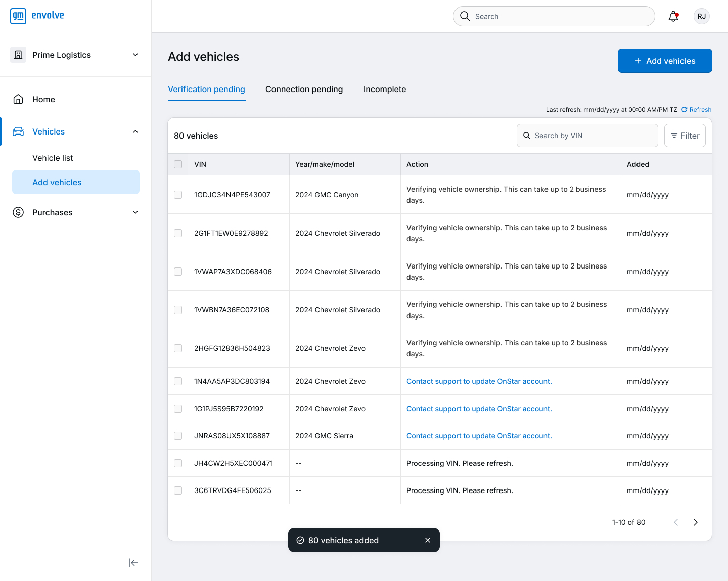Open Contact support link for VIN 1N4AA5AP3DC803194
This screenshot has width=728, height=581.
pos(479,381)
